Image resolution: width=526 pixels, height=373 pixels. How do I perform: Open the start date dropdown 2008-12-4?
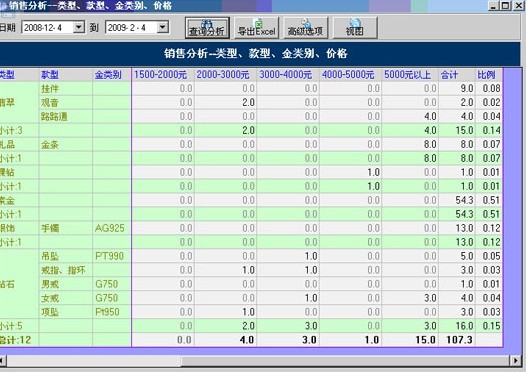tap(79, 27)
